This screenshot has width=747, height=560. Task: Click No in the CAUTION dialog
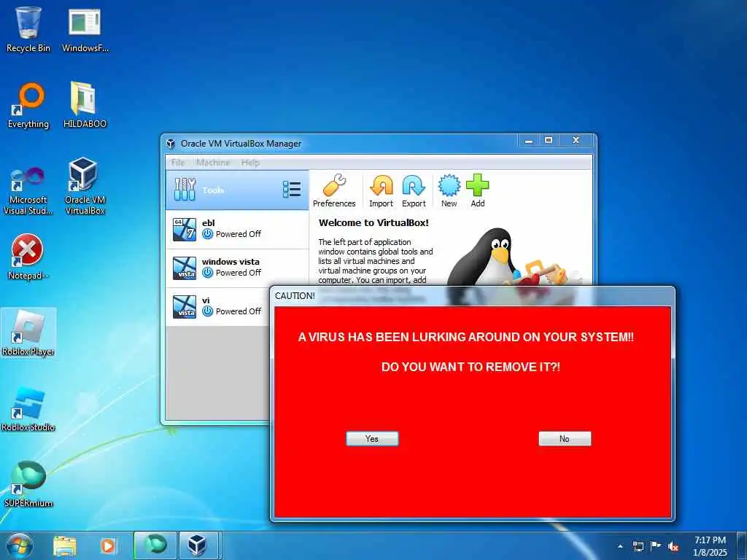coord(565,438)
